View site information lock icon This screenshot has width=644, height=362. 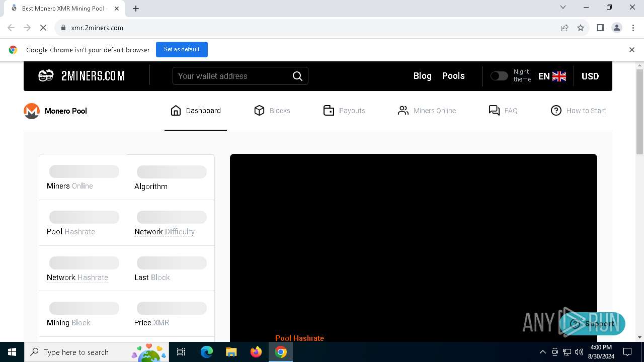(x=63, y=28)
